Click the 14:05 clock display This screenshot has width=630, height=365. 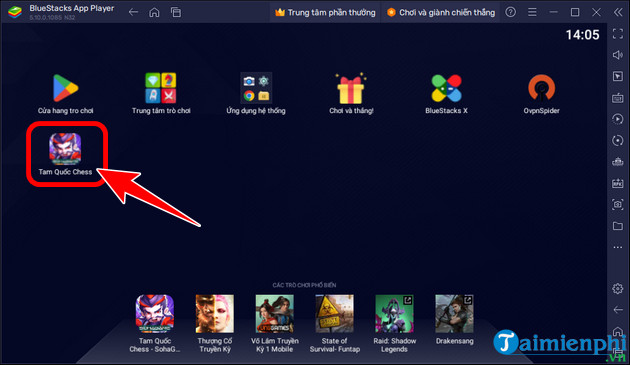[x=582, y=35]
